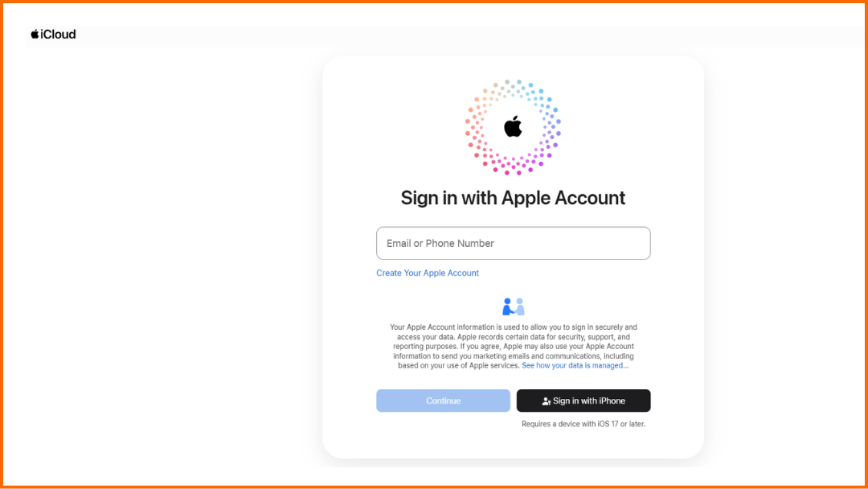
Task: Click blank page area left of sign-in card
Action: [x=166, y=249]
